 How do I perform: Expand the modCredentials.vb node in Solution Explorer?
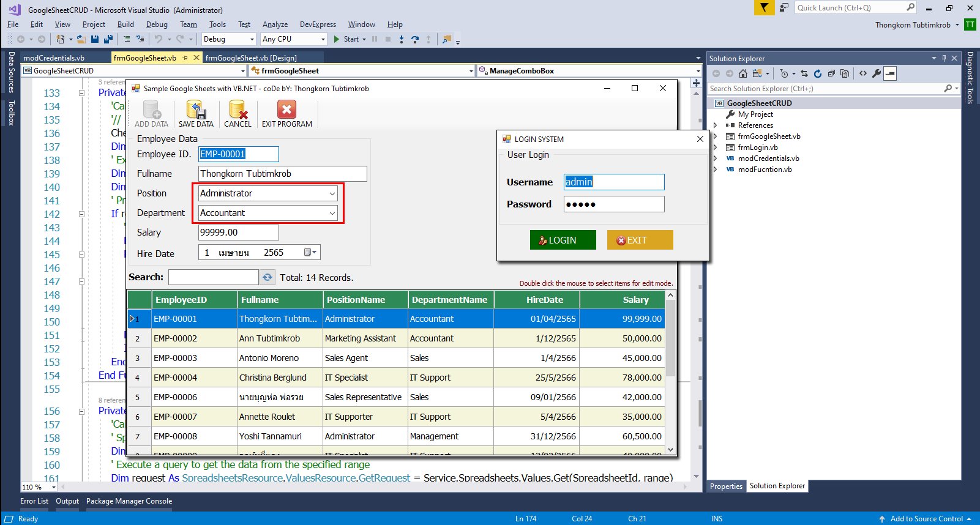[715, 158]
